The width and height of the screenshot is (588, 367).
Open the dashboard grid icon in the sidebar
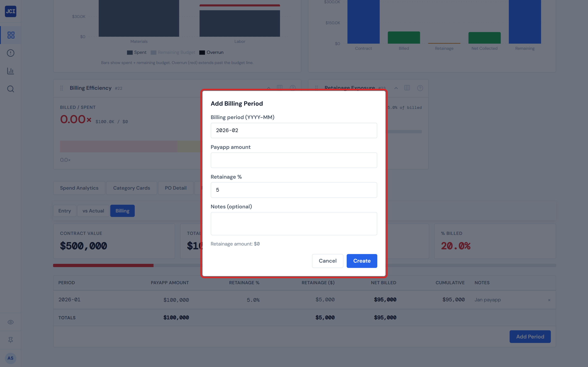click(10, 35)
